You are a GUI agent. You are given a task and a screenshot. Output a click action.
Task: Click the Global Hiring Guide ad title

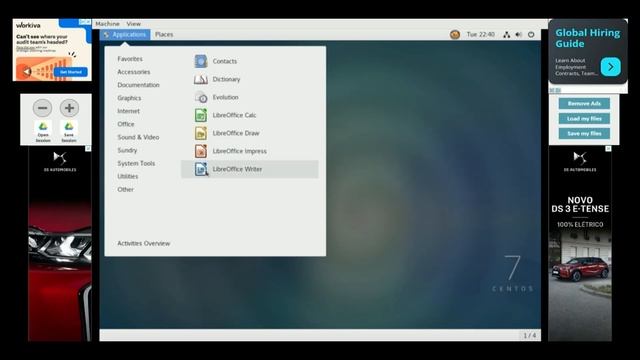point(587,38)
